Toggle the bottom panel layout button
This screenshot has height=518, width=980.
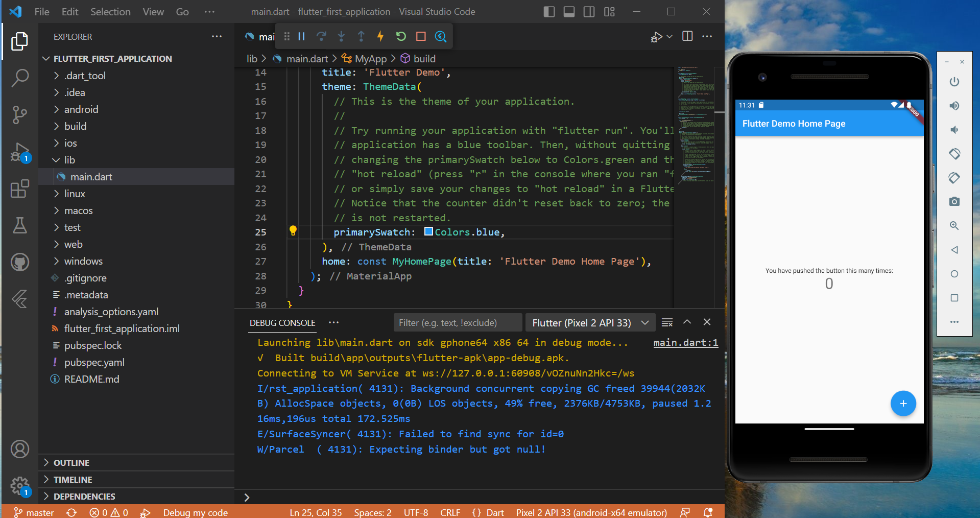569,12
